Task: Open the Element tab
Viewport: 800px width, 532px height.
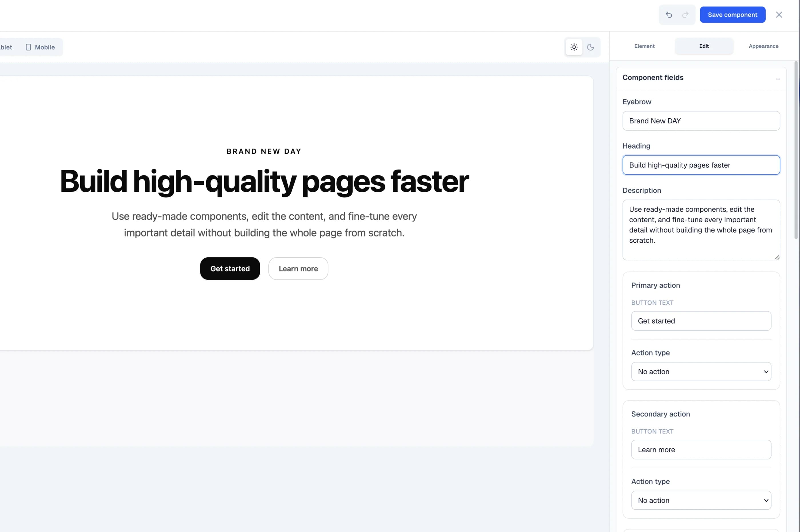Action: [644, 46]
